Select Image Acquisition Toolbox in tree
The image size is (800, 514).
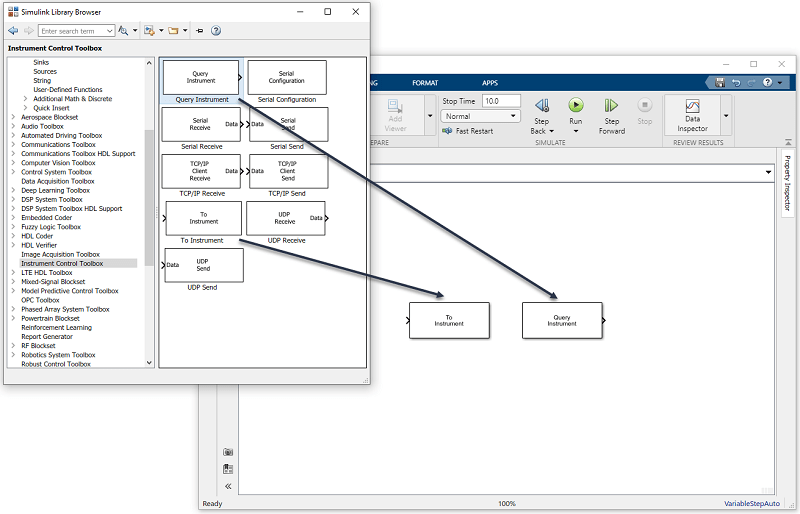pos(60,254)
